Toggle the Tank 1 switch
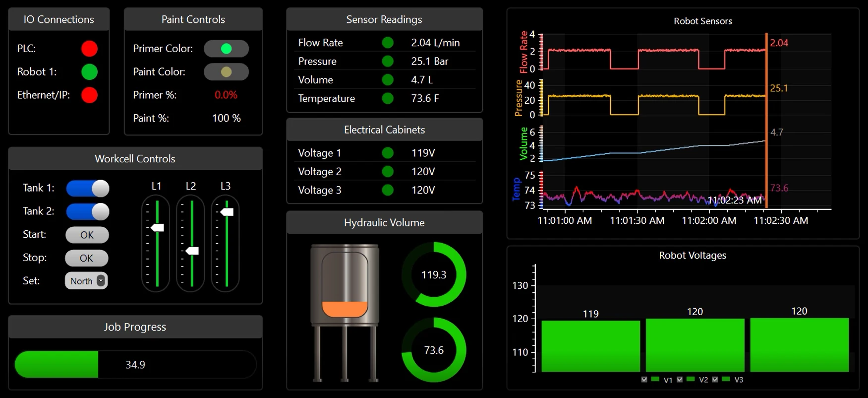 coord(88,189)
